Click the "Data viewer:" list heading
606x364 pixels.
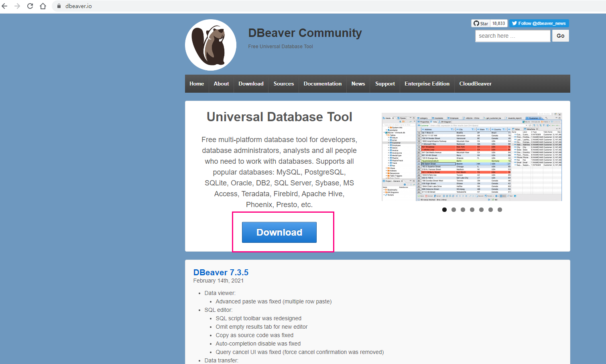pos(220,293)
